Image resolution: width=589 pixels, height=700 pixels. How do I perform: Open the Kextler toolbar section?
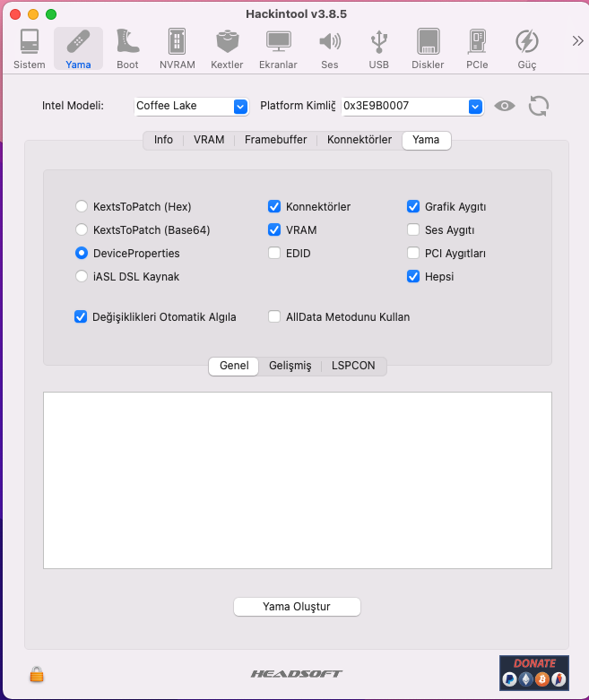(x=227, y=48)
